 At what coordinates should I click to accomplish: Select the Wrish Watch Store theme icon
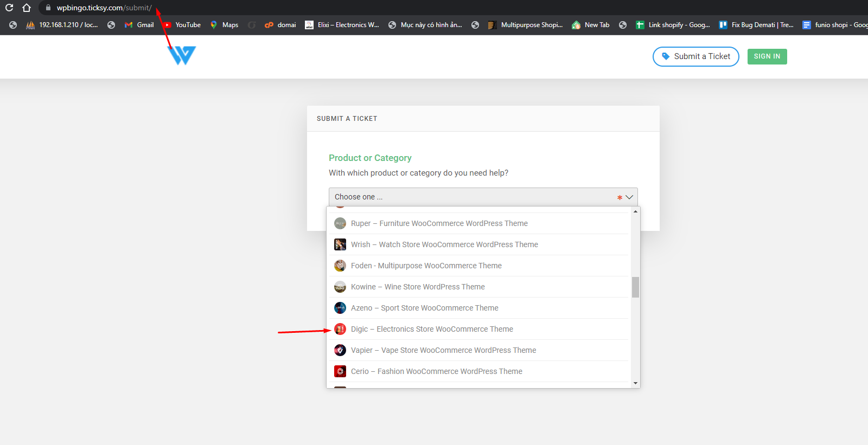click(x=340, y=244)
